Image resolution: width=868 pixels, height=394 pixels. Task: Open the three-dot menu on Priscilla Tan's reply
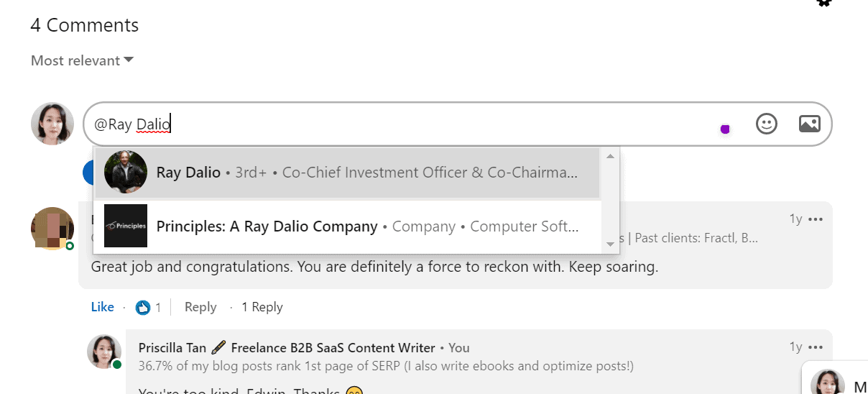click(816, 347)
